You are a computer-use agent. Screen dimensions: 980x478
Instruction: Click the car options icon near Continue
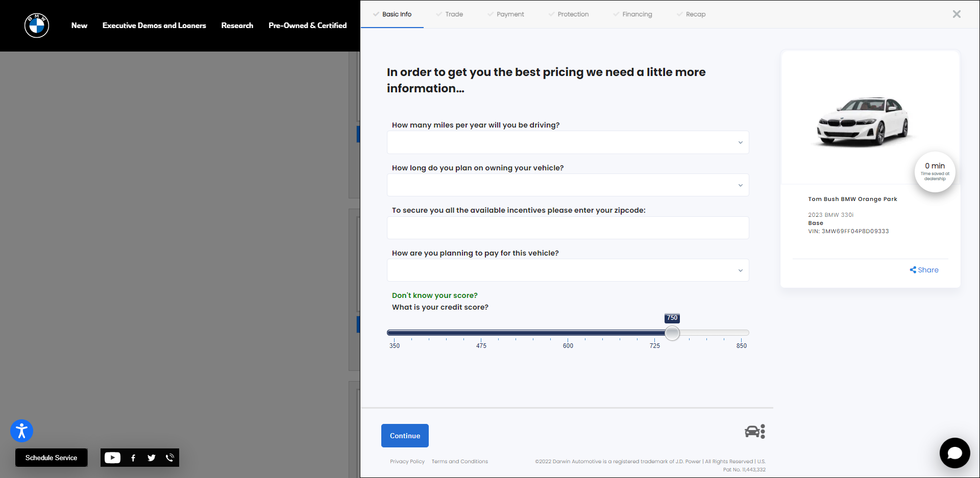point(755,432)
